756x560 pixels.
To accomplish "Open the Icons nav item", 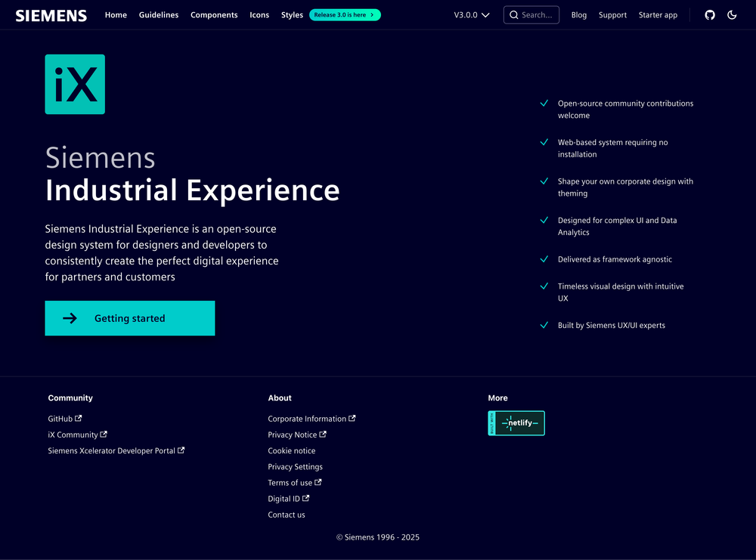I will click(259, 15).
